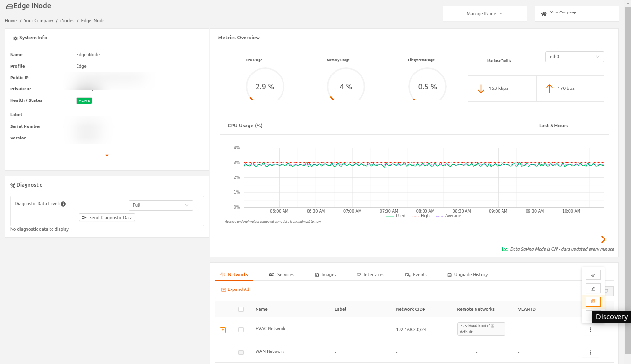Click the 192.168.2.0/24 CIDR cell
This screenshot has width=631, height=364.
[411, 330]
